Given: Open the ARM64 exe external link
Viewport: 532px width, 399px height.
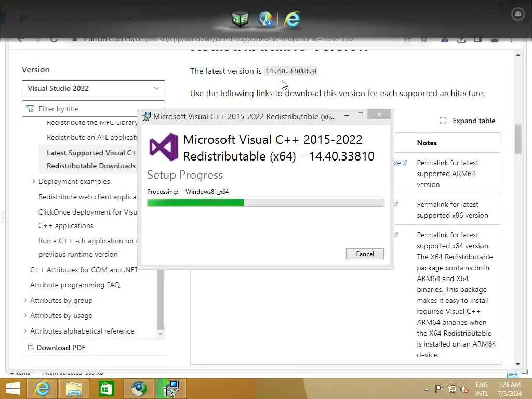Looking at the screenshot, I should tap(400, 163).
